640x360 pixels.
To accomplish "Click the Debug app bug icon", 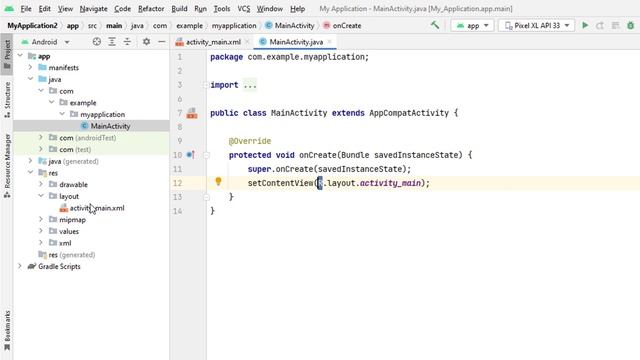I will [631, 25].
